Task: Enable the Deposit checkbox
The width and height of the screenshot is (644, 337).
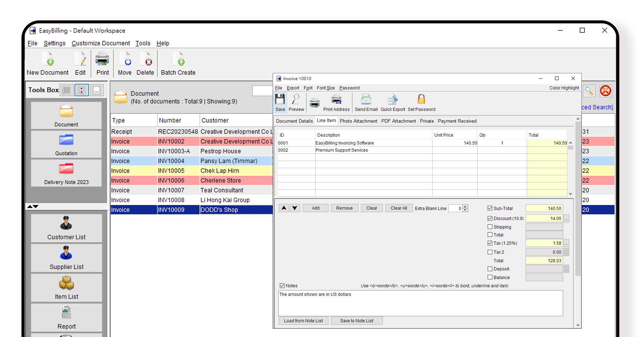Action: [x=490, y=269]
